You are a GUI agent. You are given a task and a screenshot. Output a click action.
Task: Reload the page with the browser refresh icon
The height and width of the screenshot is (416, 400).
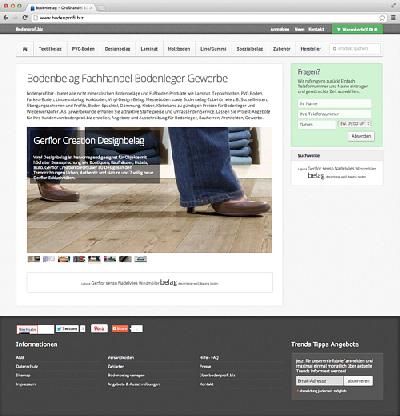click(25, 18)
